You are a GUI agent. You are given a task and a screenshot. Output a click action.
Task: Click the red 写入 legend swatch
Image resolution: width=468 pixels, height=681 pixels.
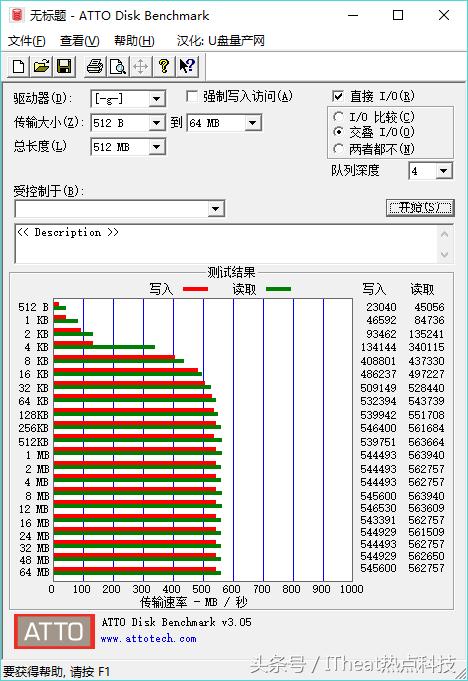coord(195,289)
